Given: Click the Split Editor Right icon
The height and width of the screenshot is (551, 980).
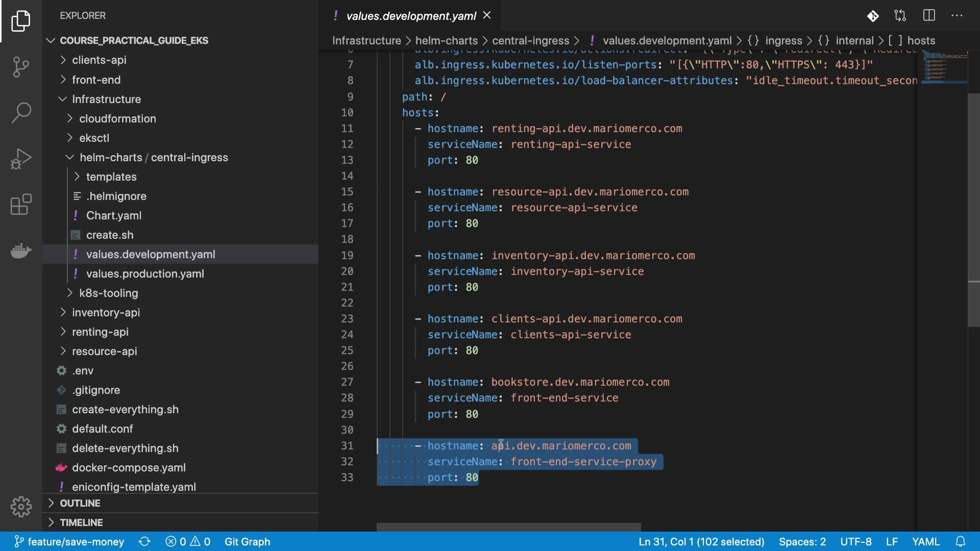Looking at the screenshot, I should [929, 16].
